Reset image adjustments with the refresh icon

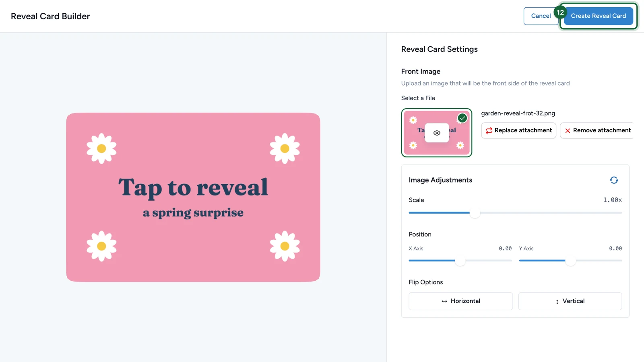click(x=614, y=180)
